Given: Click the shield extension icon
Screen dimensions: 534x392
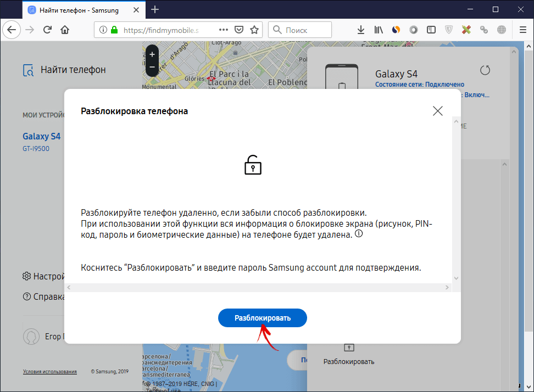Looking at the screenshot, I should pos(449,30).
